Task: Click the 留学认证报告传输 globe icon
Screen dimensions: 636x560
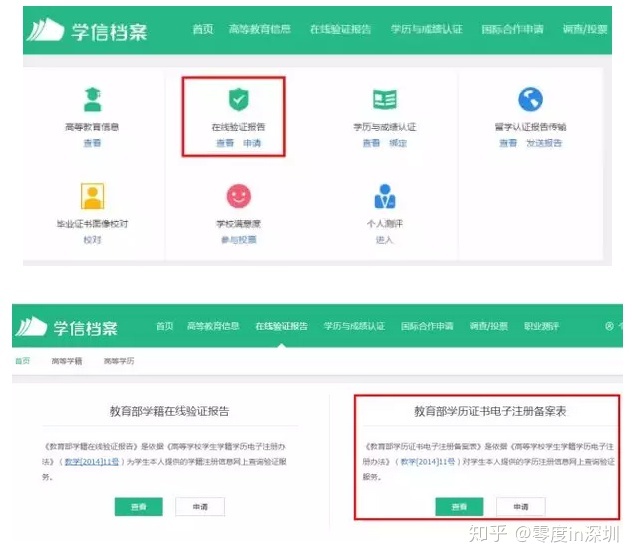Action: coord(531,99)
